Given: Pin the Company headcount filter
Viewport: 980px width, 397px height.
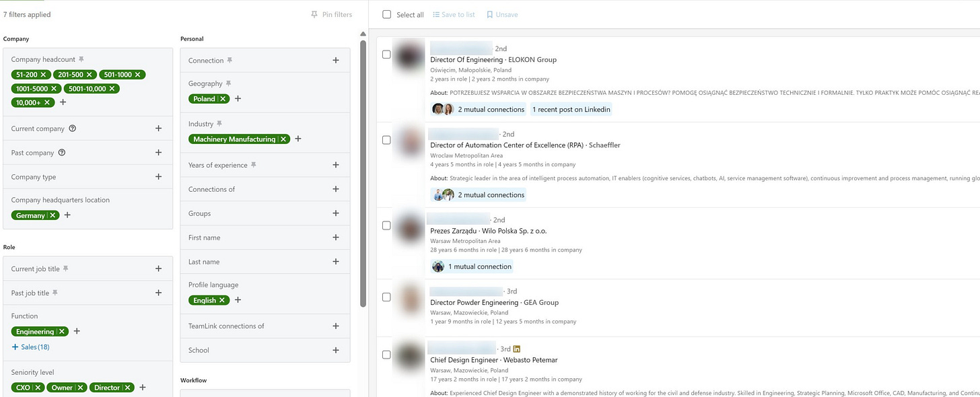Looking at the screenshot, I should pos(81,59).
